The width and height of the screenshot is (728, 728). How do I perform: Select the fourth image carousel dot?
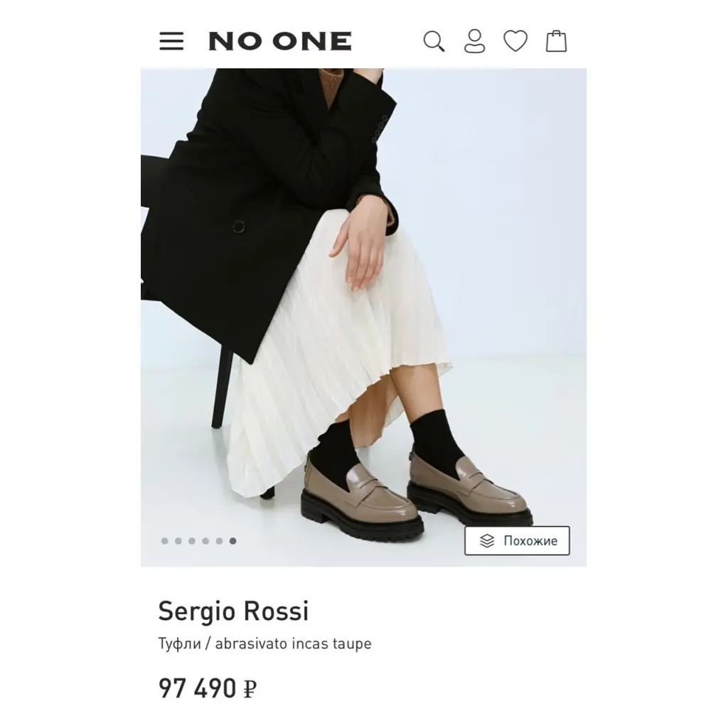(205, 541)
